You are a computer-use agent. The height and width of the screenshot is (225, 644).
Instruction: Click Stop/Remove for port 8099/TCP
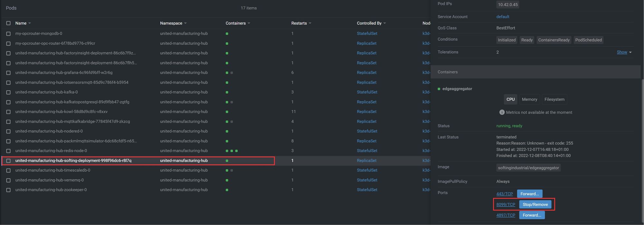click(x=535, y=204)
